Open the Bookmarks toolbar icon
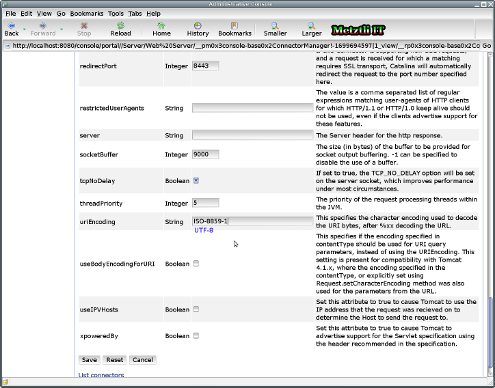Screen dimensions: 495x388 [x=234, y=25]
